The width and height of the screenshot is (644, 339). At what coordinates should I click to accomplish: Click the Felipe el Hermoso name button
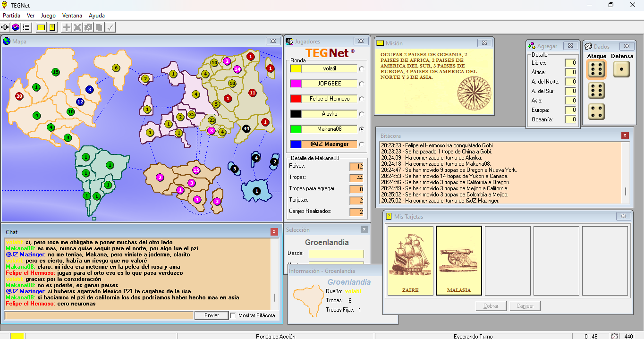(330, 99)
